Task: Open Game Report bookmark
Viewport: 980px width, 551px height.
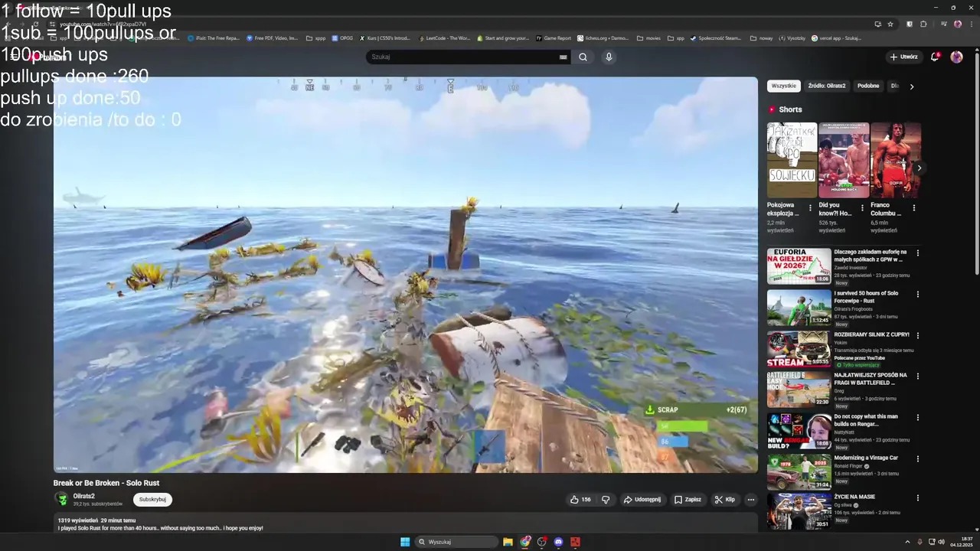Action: click(x=554, y=37)
